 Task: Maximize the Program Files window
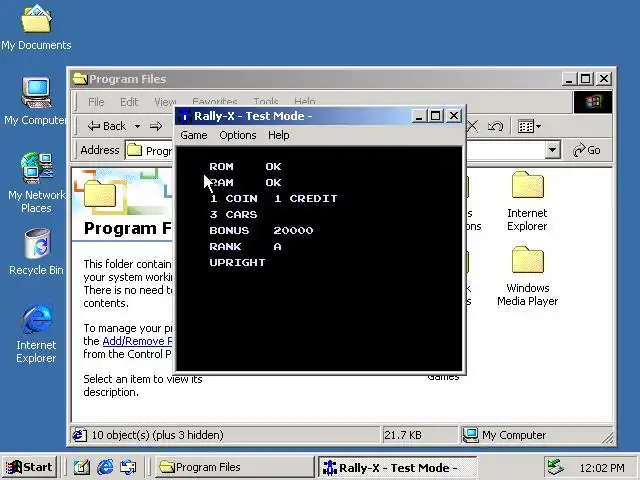pos(586,79)
